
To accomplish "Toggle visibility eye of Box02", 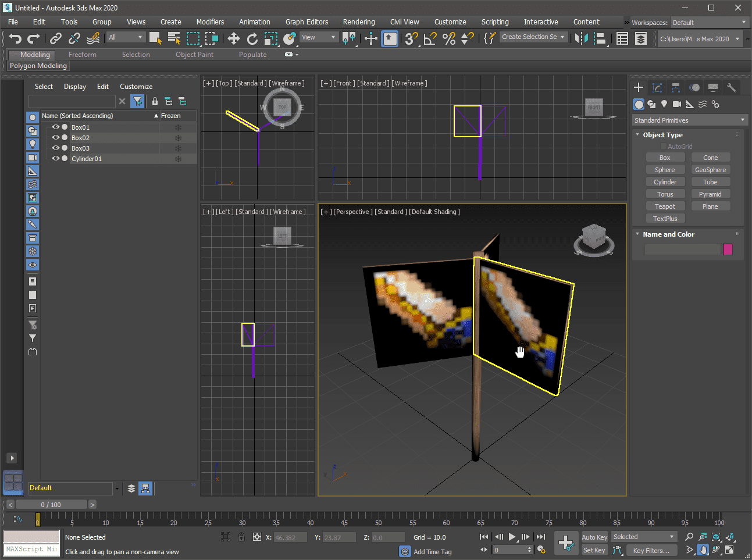I will [x=56, y=137].
